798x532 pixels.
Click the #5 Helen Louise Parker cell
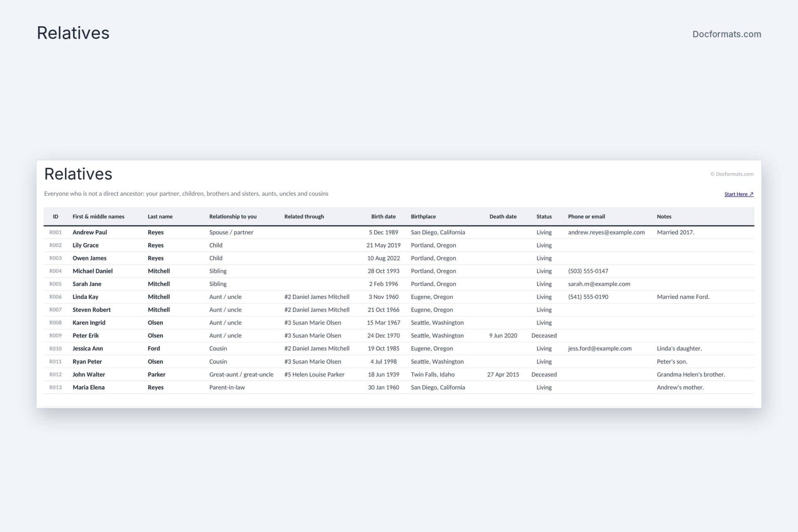point(314,374)
